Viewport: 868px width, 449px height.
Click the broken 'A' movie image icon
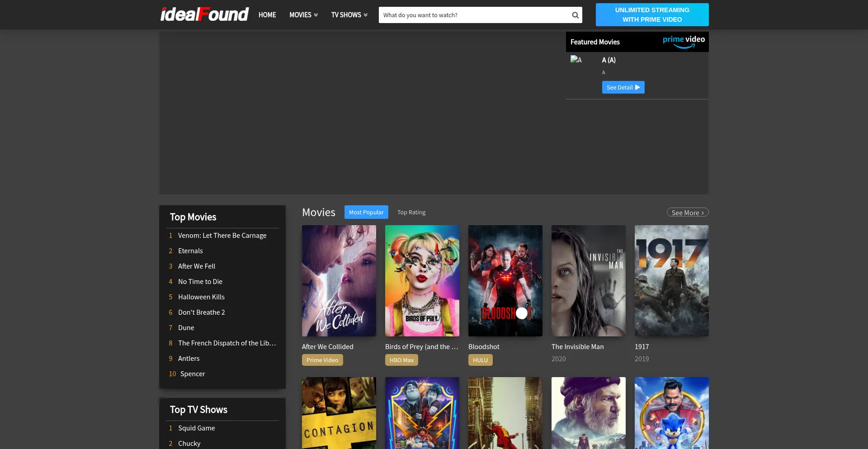576,60
